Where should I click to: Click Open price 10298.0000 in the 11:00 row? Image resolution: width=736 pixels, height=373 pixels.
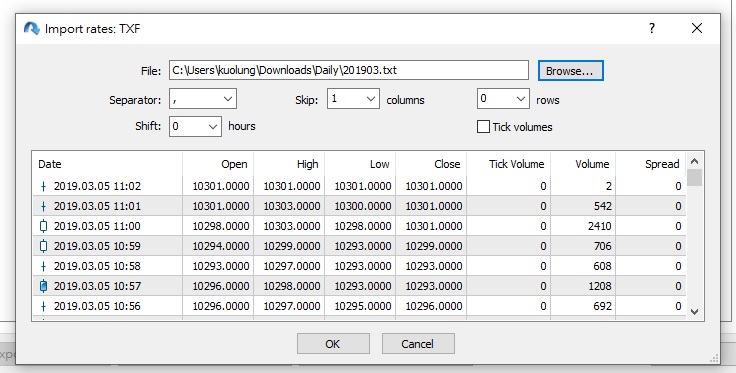[x=221, y=226]
